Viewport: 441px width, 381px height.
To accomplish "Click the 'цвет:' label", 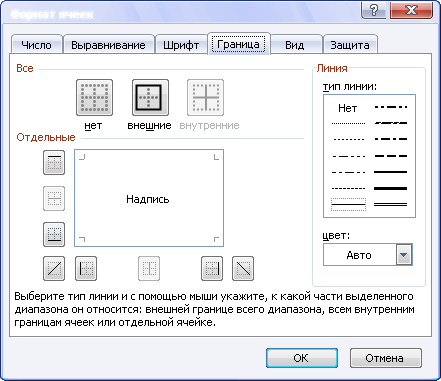I will [336, 236].
